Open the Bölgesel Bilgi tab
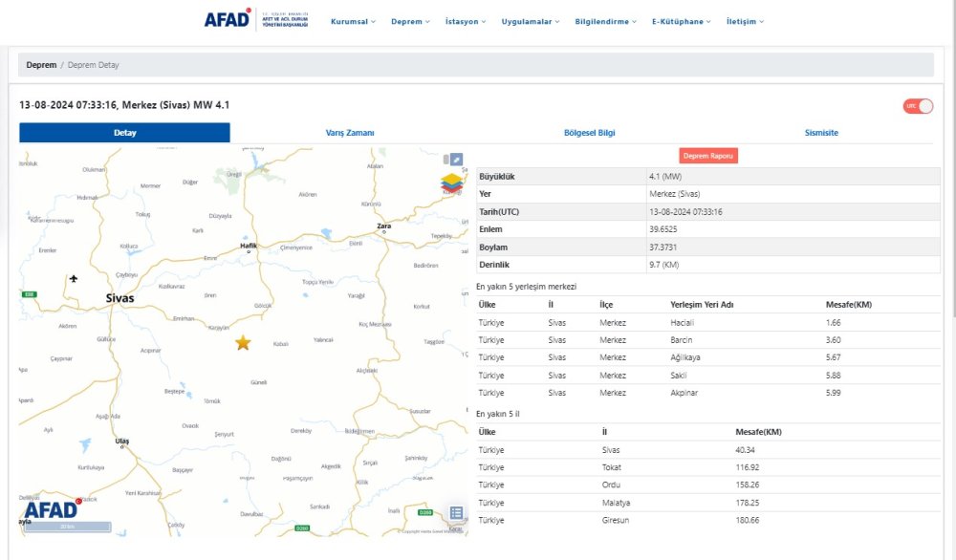Image resolution: width=956 pixels, height=560 pixels. [589, 133]
